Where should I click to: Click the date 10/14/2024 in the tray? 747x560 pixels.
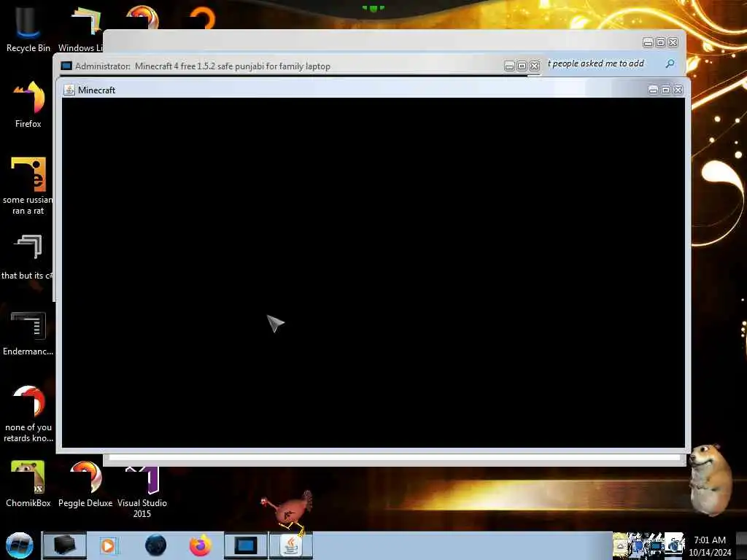click(x=710, y=553)
